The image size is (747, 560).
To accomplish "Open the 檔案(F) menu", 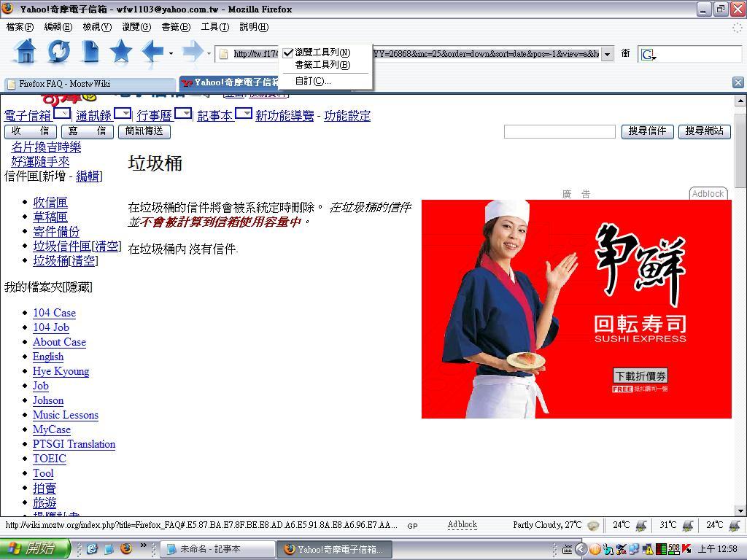I will 20,27.
